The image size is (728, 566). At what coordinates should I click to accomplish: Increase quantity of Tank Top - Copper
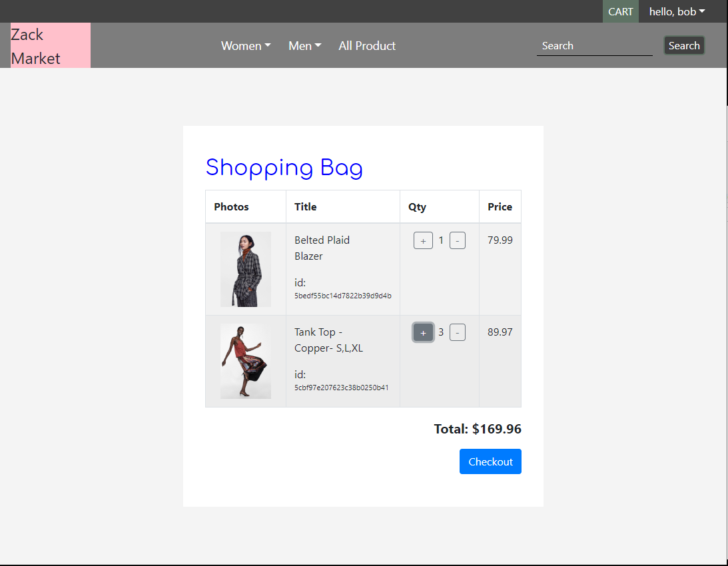pyautogui.click(x=423, y=332)
